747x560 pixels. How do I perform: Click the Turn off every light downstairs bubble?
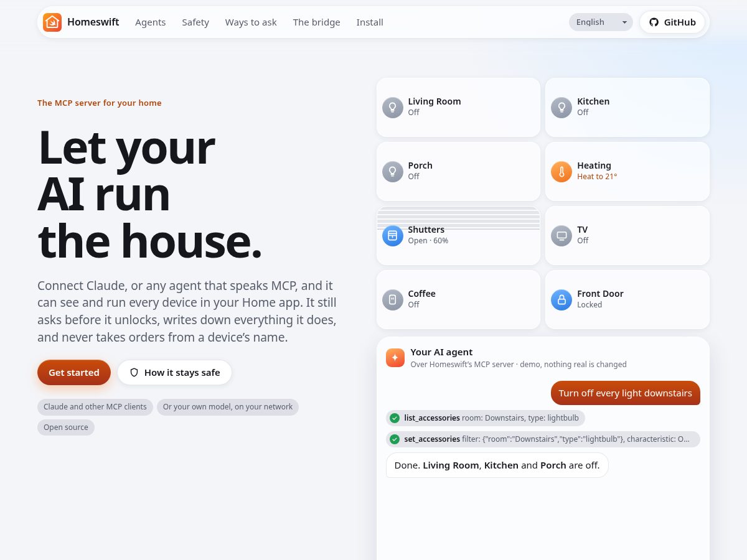[626, 393]
